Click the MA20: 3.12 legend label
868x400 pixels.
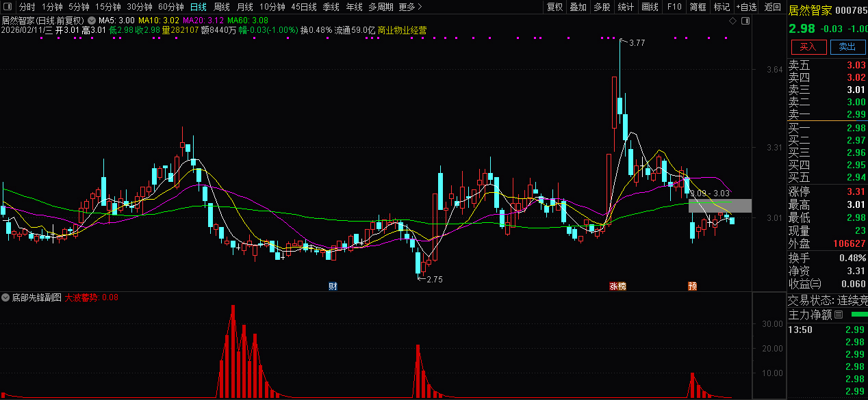(x=203, y=21)
